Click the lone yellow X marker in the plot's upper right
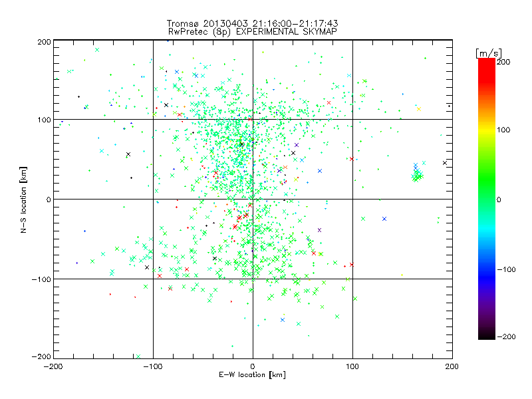The width and height of the screenshot is (532, 399). 419,109
